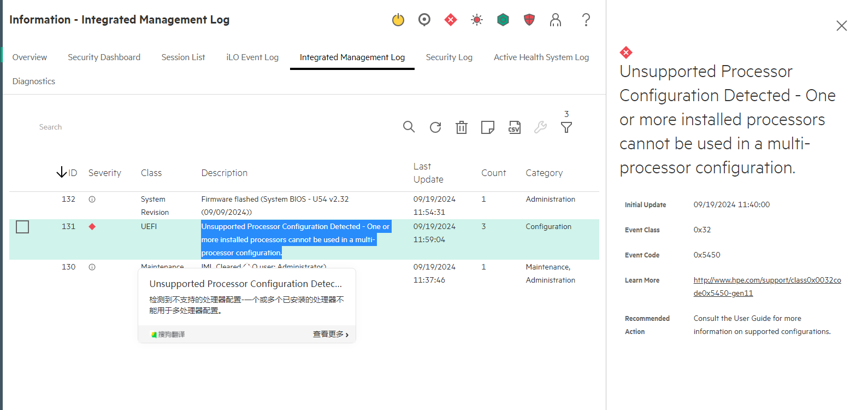
Task: Open the user account icon
Action: click(x=556, y=20)
